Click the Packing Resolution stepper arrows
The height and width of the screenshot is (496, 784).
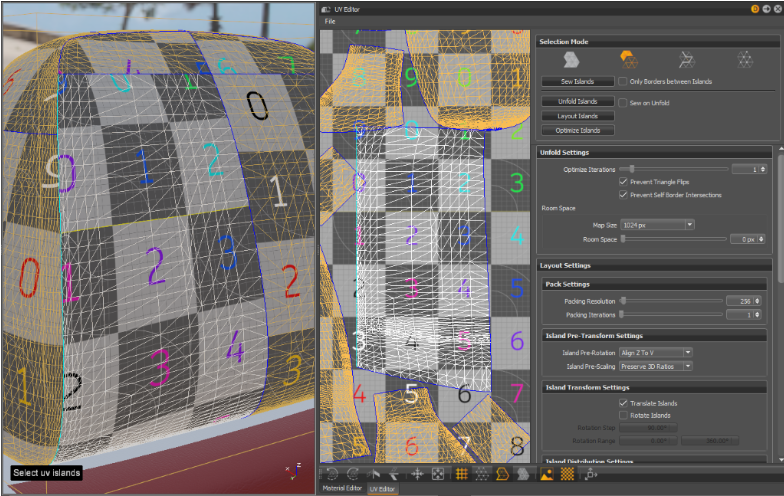758,301
